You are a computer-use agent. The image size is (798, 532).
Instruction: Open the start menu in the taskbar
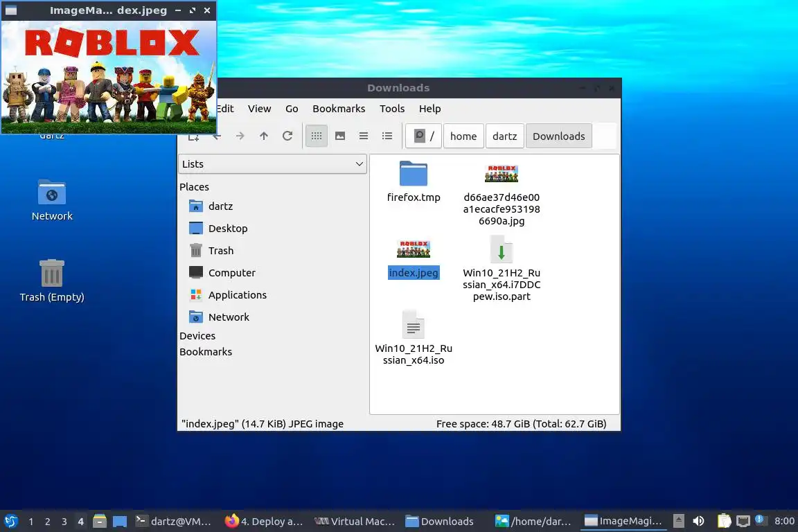pyautogui.click(x=10, y=521)
